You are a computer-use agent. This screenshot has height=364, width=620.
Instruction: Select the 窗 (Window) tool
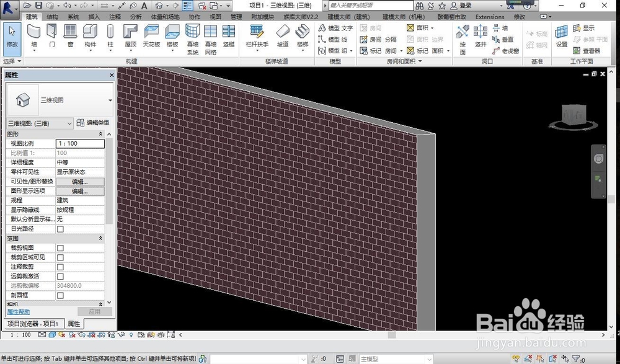pos(71,37)
